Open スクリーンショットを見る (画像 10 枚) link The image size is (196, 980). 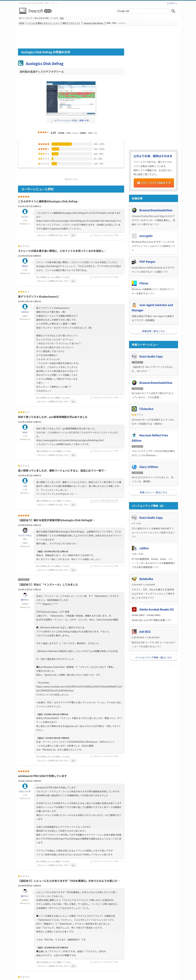tap(72, 121)
